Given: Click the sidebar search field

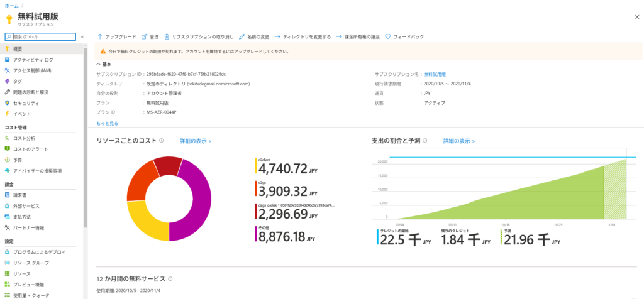Looking at the screenshot, I should click(x=40, y=37).
